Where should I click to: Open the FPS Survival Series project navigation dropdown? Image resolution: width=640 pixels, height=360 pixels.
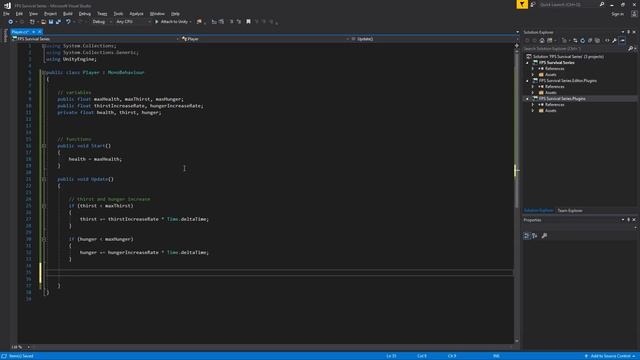coord(95,39)
